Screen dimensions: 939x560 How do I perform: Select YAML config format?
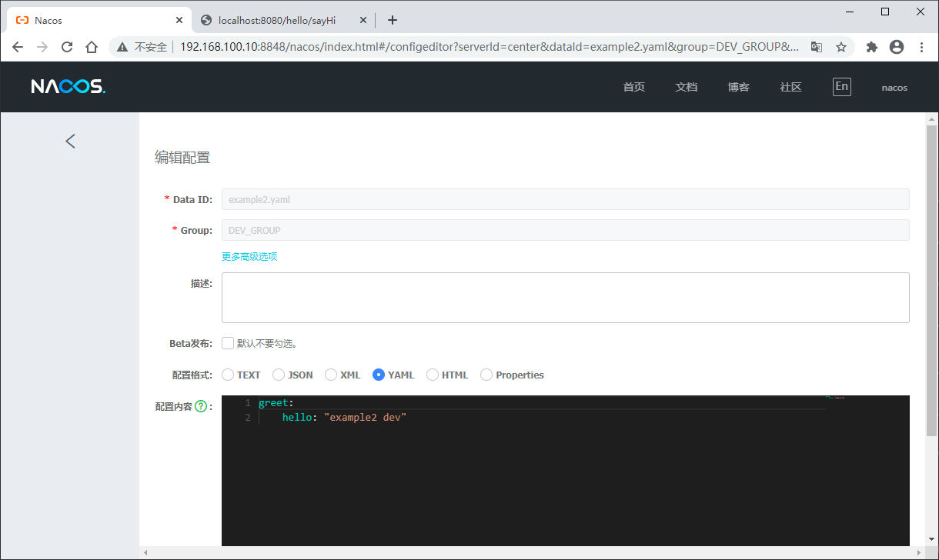click(x=379, y=375)
